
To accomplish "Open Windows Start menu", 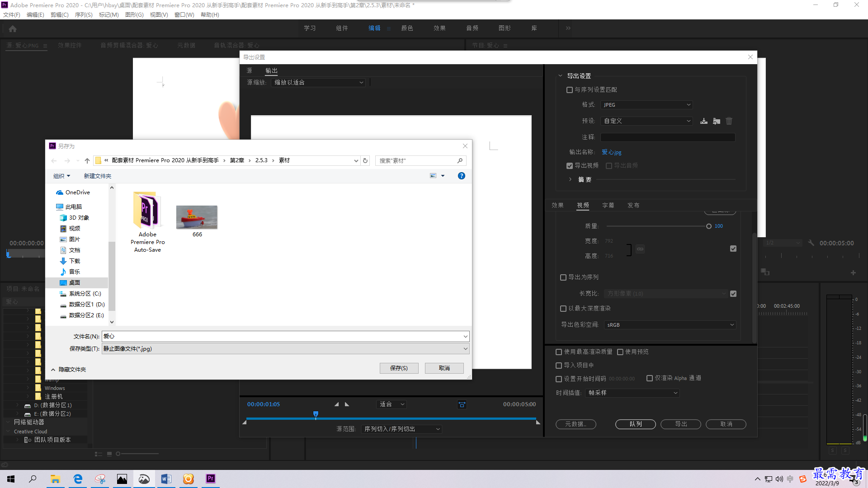I will (11, 479).
